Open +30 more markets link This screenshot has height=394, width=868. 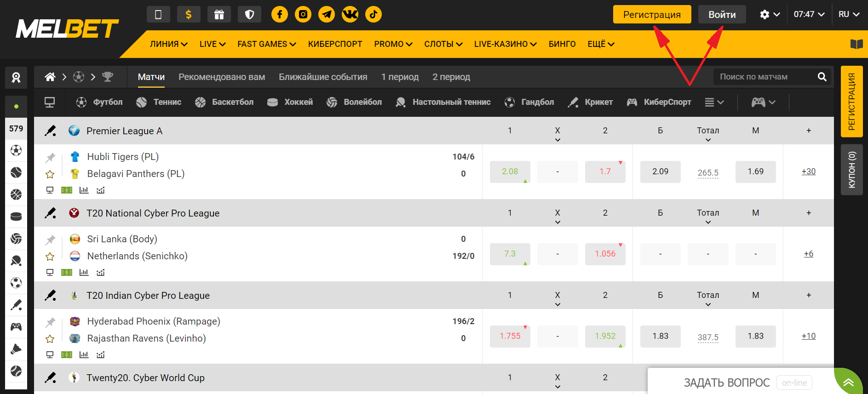point(808,171)
